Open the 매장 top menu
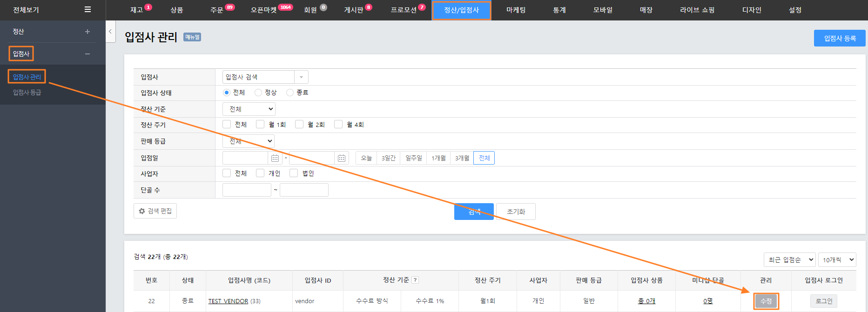868x312 pixels. click(x=646, y=10)
